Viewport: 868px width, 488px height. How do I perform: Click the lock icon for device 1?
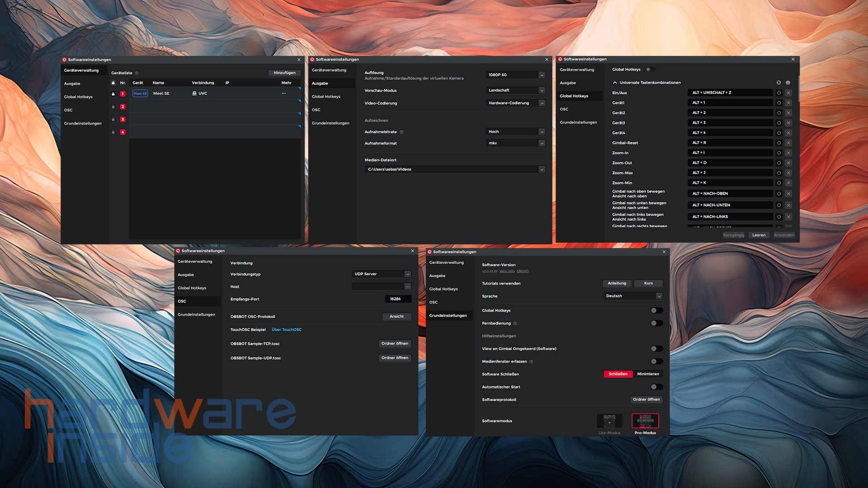tap(113, 94)
